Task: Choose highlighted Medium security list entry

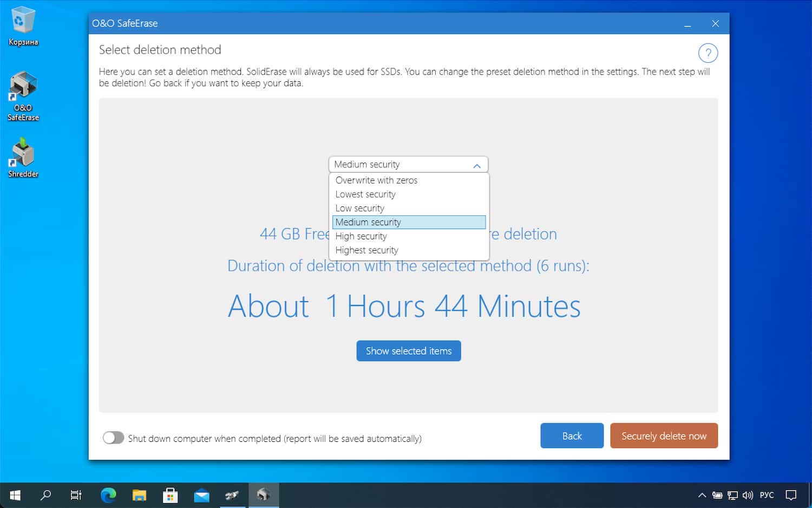Action: [409, 222]
